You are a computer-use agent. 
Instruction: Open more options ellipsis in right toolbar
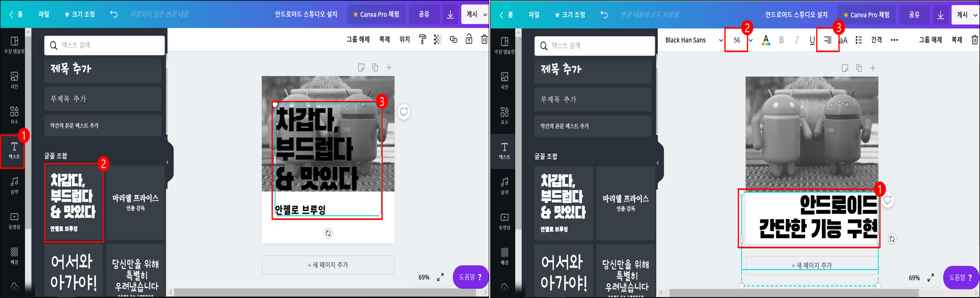(894, 40)
